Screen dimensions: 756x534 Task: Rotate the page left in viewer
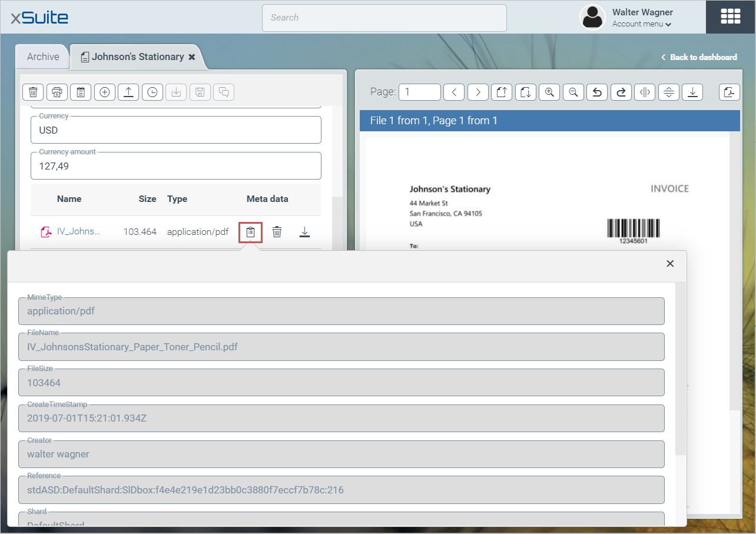[597, 92]
